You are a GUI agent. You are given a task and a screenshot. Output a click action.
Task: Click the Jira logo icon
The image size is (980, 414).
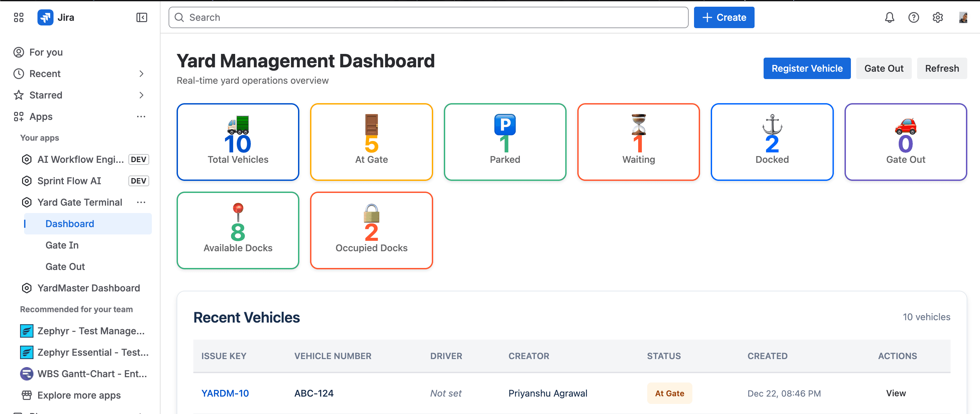[45, 17]
